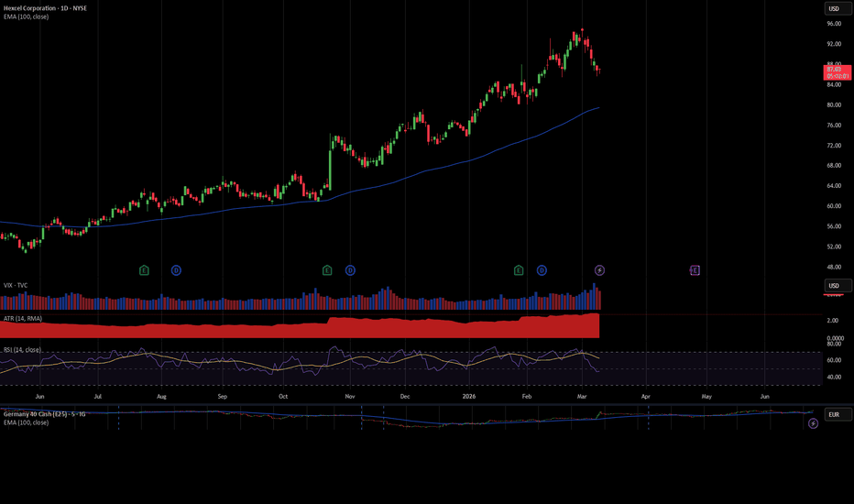Open USD currency selector in the VIX pane
The height and width of the screenshot is (504, 854).
838,286
